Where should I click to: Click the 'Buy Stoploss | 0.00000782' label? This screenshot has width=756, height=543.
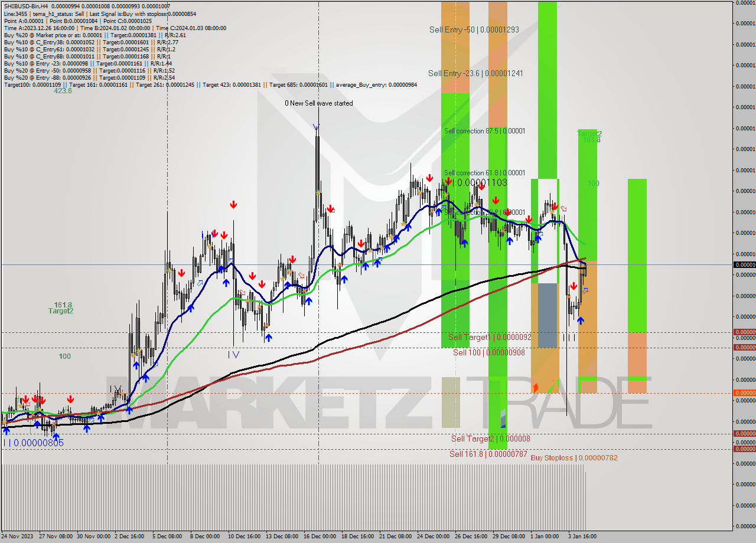coord(574,458)
